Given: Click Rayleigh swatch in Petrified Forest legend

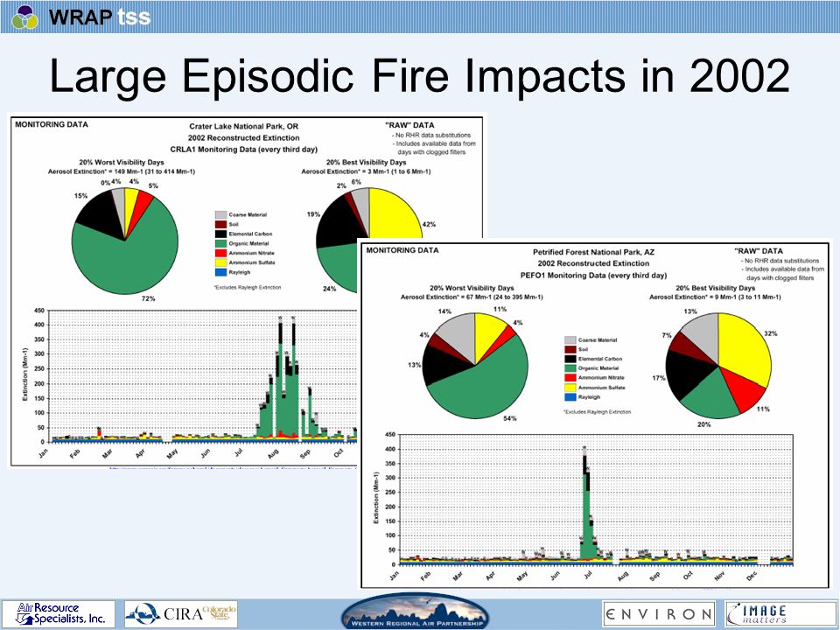Looking at the screenshot, I should (570, 397).
